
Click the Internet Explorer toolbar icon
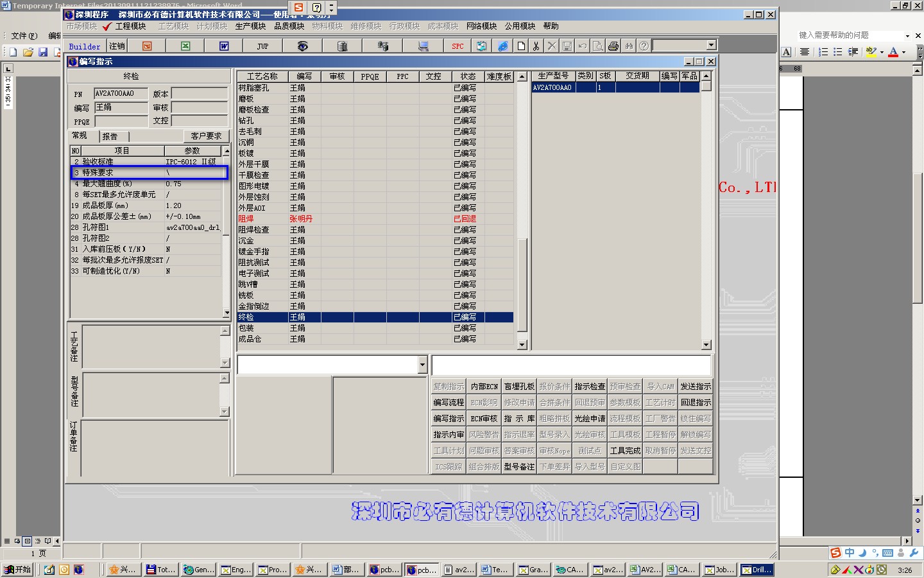pyautogui.click(x=503, y=46)
